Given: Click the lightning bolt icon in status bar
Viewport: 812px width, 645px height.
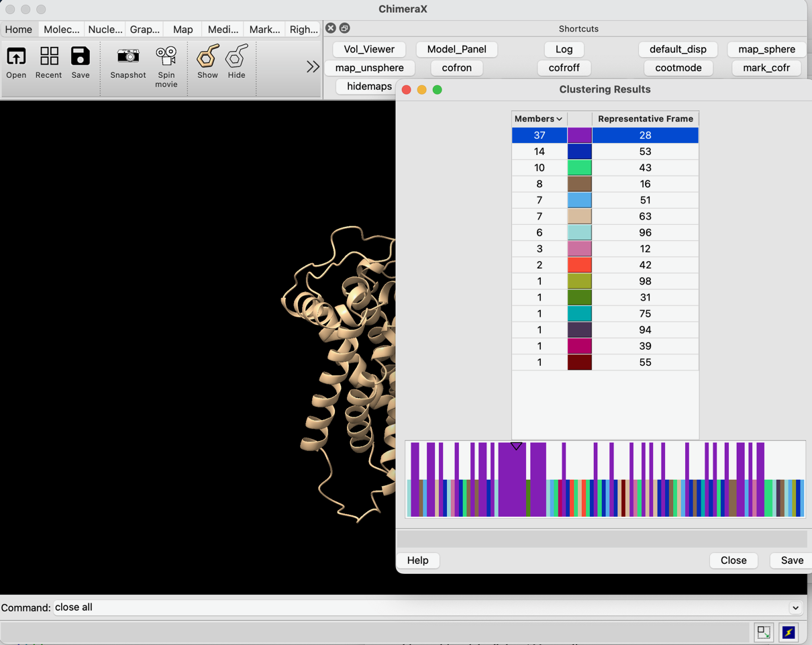Looking at the screenshot, I should (x=789, y=632).
